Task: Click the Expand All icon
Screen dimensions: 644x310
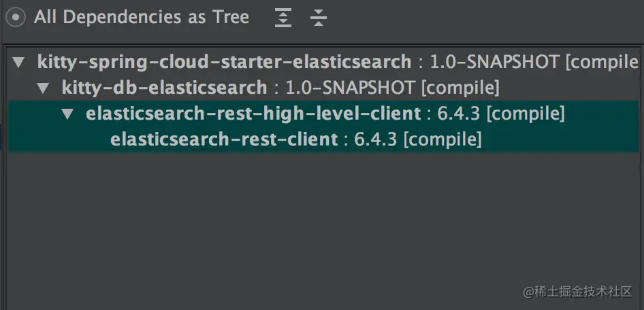Action: (283, 18)
